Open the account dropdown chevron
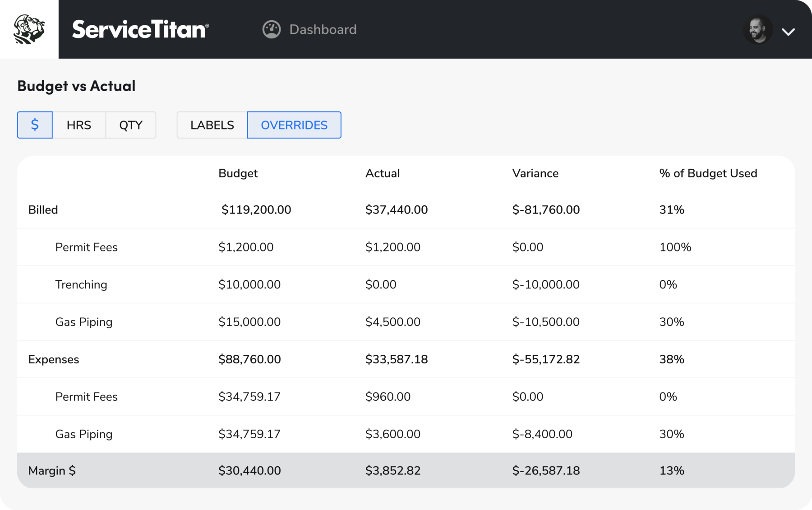This screenshot has width=812, height=510. click(789, 32)
